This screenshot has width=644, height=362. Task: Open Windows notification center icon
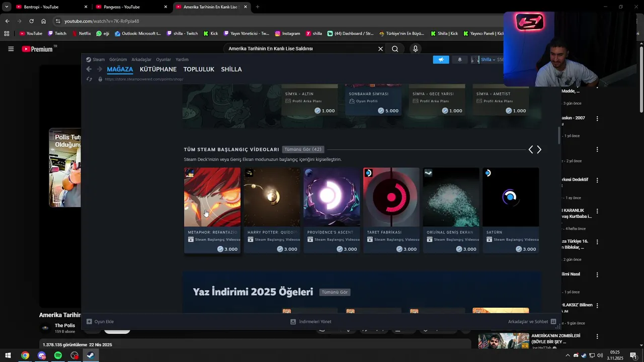click(633, 355)
